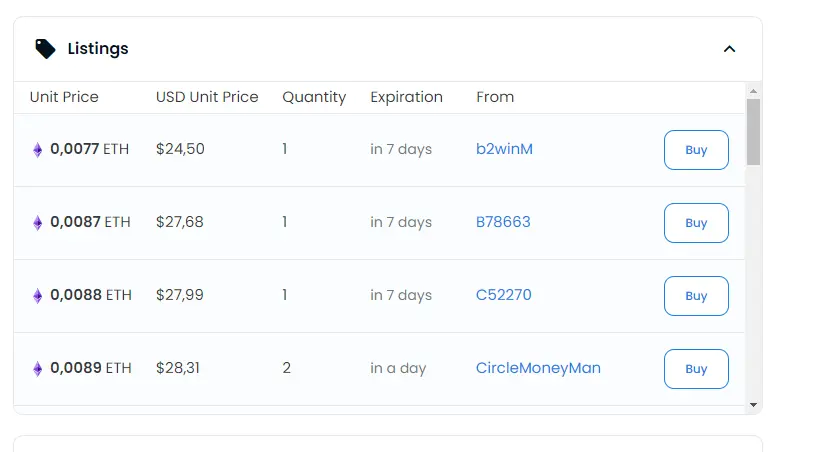This screenshot has width=840, height=452.
Task: Open seller profile B78663
Action: tap(503, 222)
